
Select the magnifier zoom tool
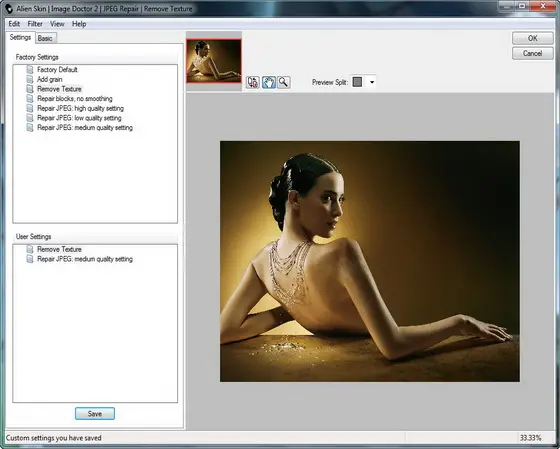284,82
